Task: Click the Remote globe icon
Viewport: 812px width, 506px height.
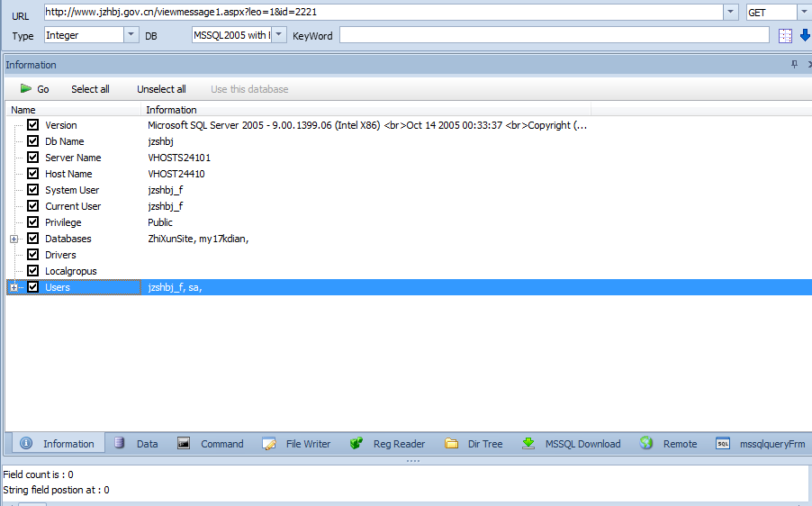Action: point(645,442)
